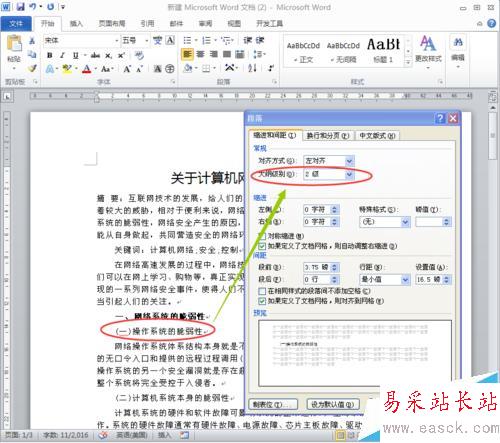Screen dimensions: 500x443
Task: Open the outline level dropdown
Action: click(x=349, y=174)
